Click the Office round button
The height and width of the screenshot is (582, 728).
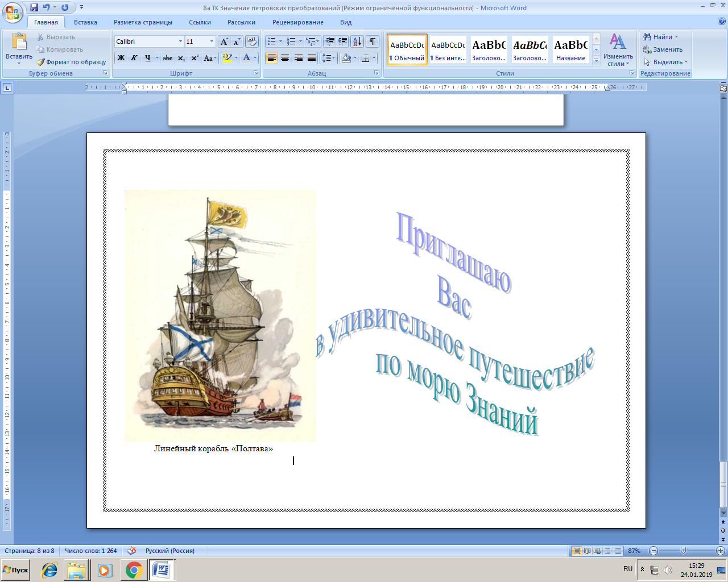coord(13,13)
